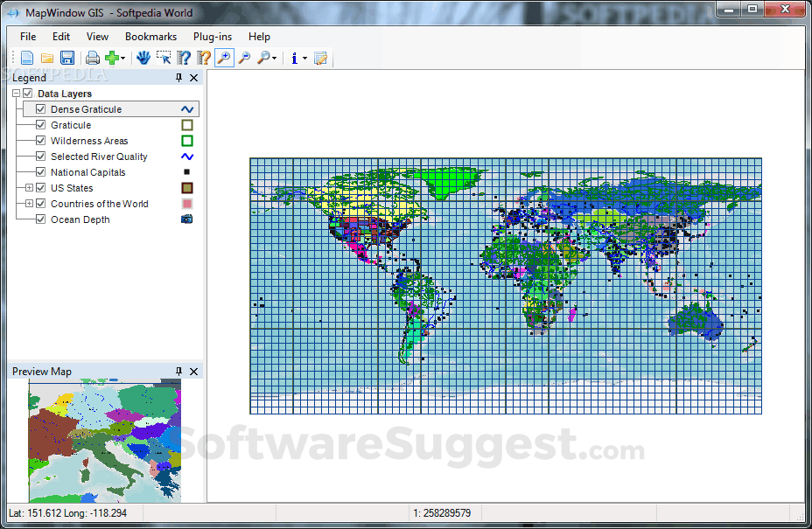Open the Bookmarks menu
Viewport: 812px width, 529px height.
point(150,37)
